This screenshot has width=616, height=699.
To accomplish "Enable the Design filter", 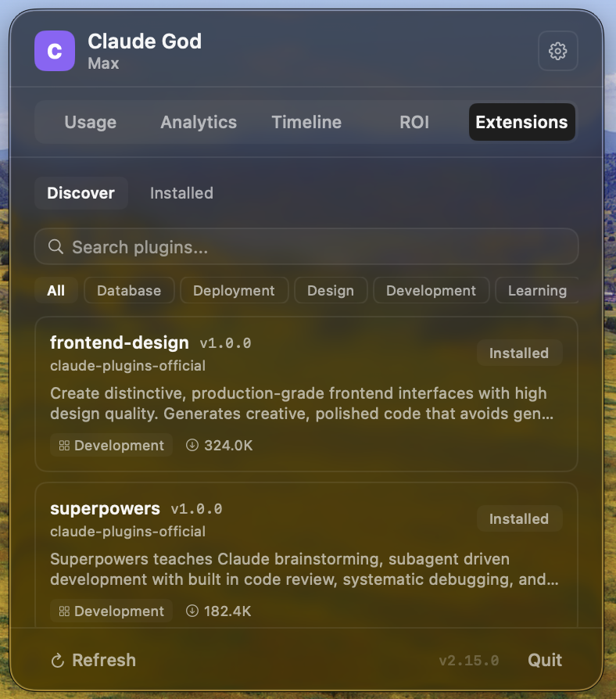I will coord(330,290).
